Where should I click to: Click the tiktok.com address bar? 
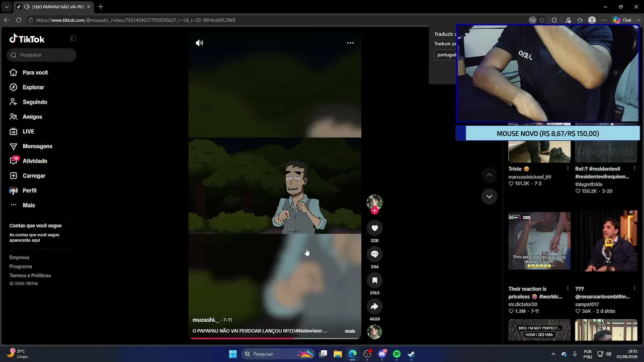click(x=278, y=20)
